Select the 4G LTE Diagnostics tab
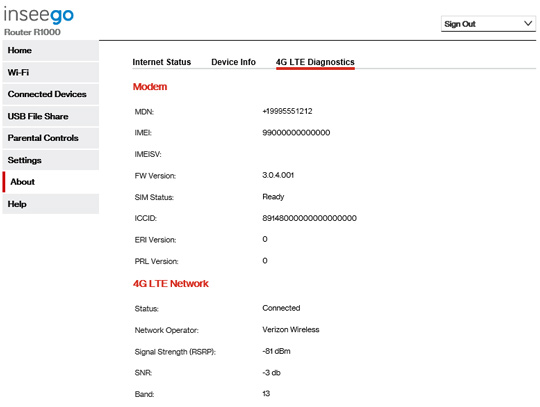Image resolution: width=540 pixels, height=407 pixels. 315,62
